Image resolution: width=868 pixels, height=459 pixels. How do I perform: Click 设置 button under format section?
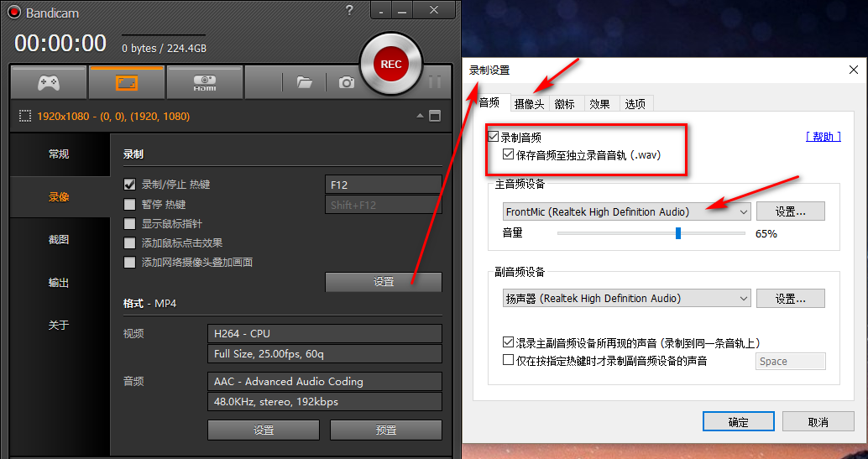click(264, 430)
